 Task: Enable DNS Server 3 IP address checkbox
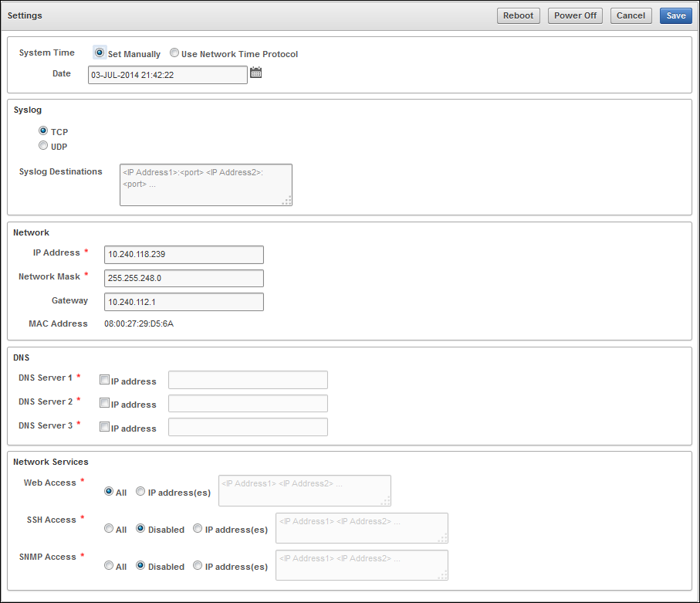tap(104, 426)
